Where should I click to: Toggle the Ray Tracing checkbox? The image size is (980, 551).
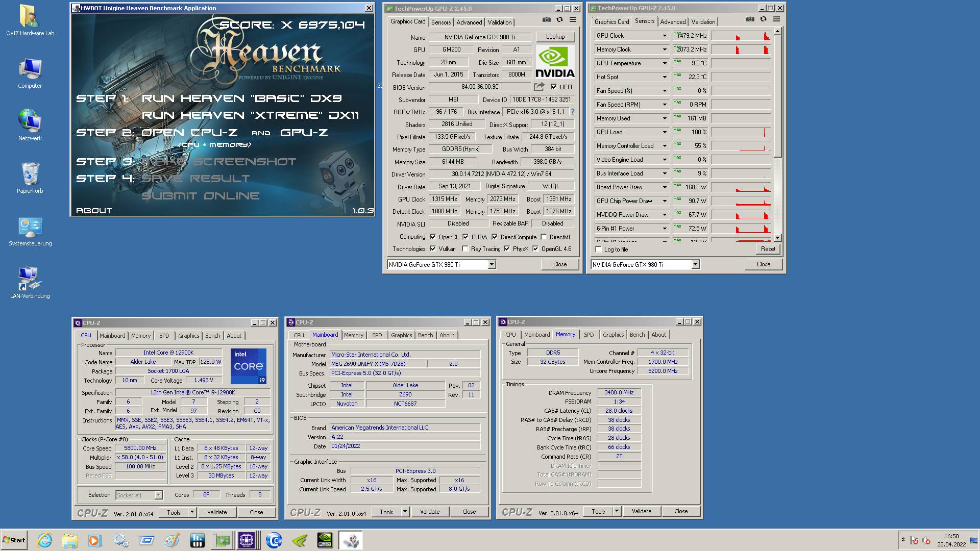(x=465, y=248)
